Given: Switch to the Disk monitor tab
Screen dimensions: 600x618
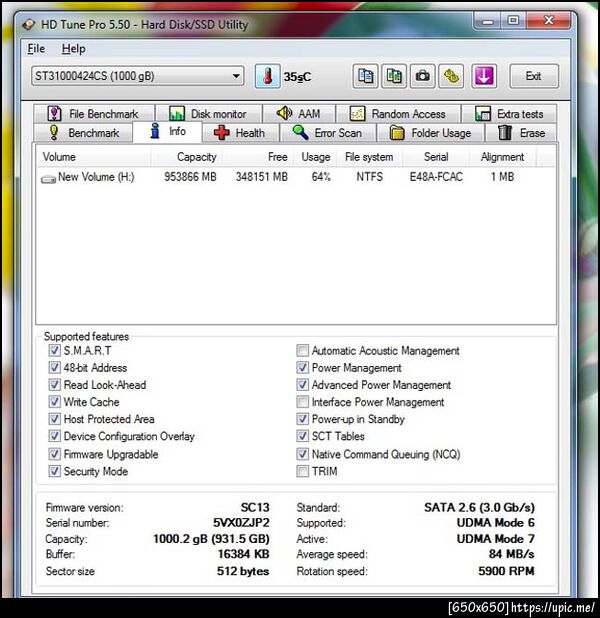Looking at the screenshot, I should (209, 114).
